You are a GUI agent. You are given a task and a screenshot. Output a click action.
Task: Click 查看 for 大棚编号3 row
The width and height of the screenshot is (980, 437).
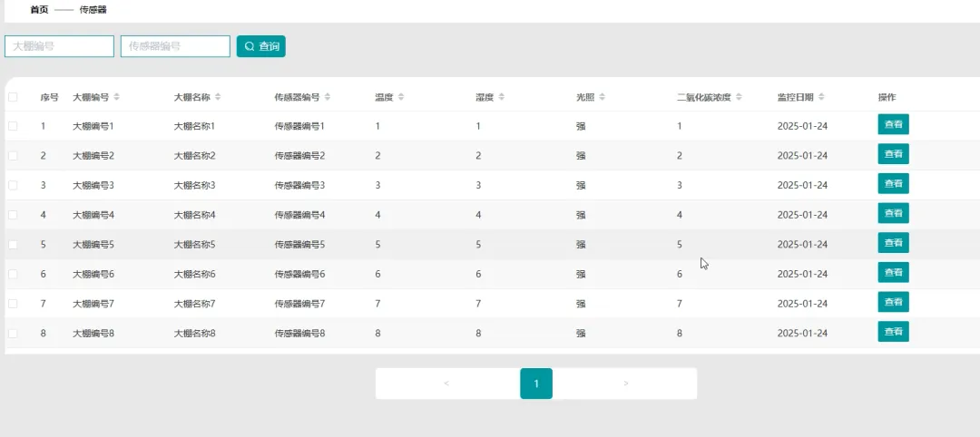[893, 183]
